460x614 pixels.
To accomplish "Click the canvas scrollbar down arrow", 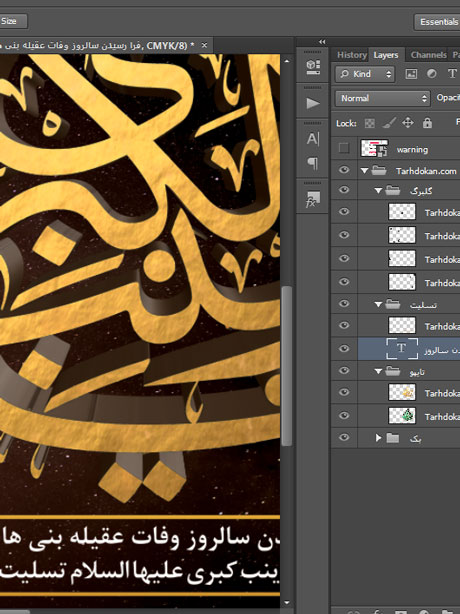I will pyautogui.click(x=287, y=603).
